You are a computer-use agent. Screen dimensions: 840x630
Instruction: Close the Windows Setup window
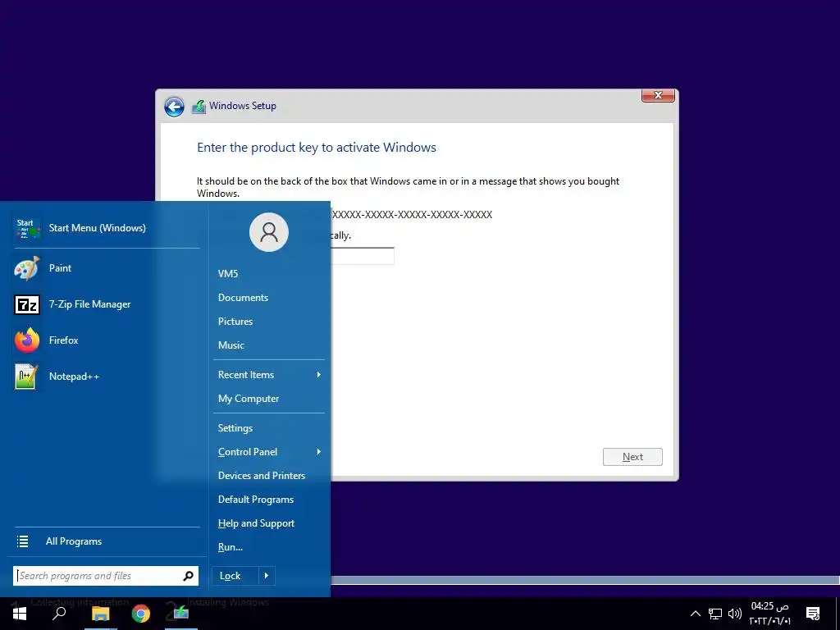[x=658, y=95]
